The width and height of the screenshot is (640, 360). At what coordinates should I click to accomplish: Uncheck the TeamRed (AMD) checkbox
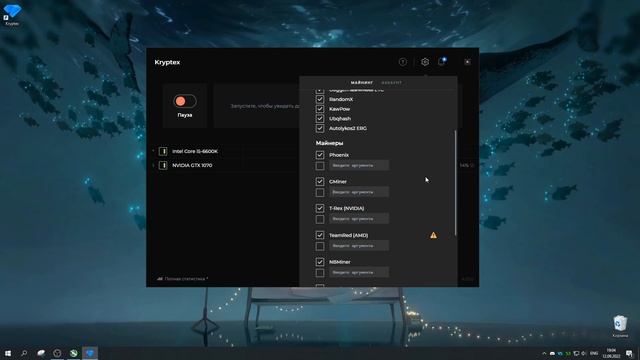click(320, 235)
